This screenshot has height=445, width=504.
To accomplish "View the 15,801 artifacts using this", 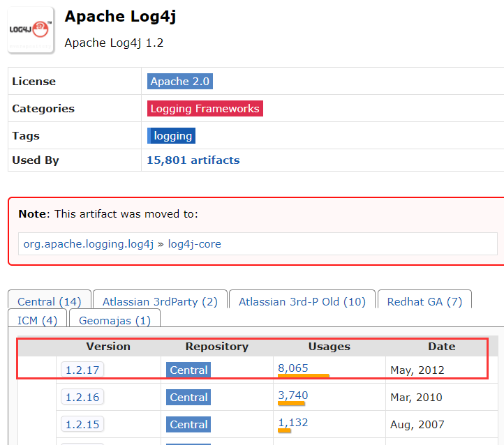I will pos(193,160).
